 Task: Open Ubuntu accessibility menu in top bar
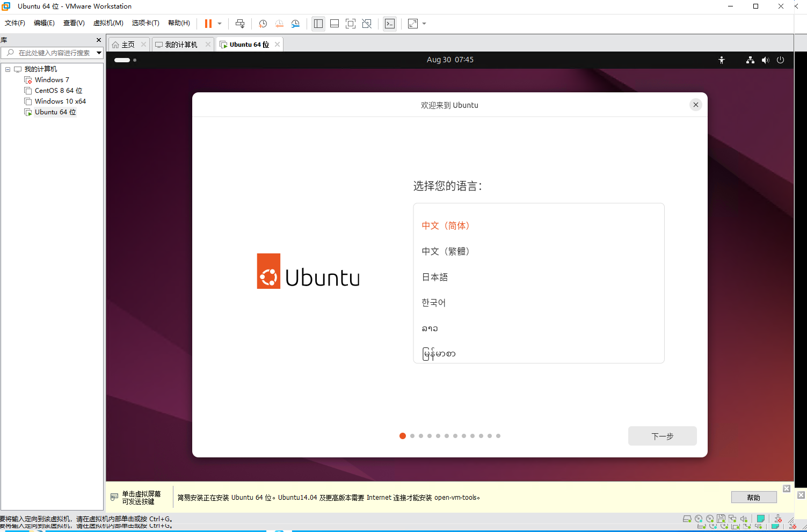click(x=722, y=60)
